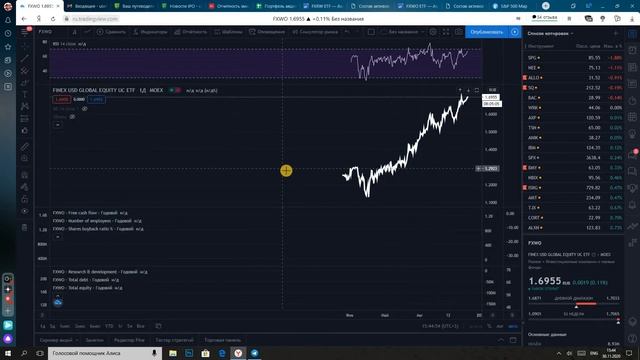Add a symbol to the watchlist
The height and width of the screenshot is (360, 640).
tap(616, 33)
